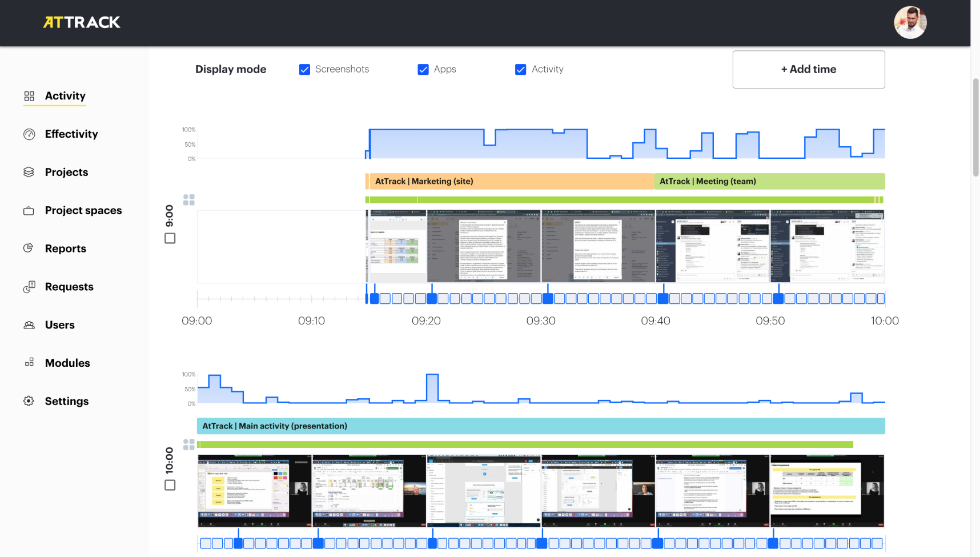Click the 09:40 filled timeline marker
Image resolution: width=980 pixels, height=557 pixels.
[x=663, y=298]
